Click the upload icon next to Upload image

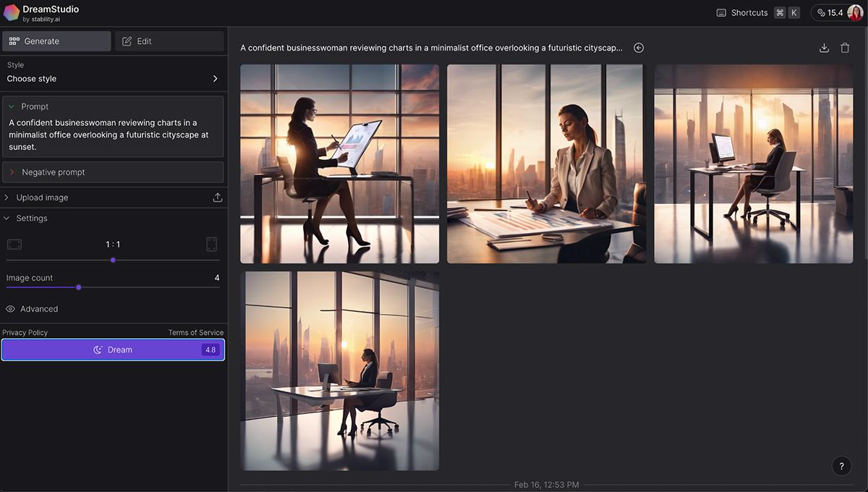217,197
